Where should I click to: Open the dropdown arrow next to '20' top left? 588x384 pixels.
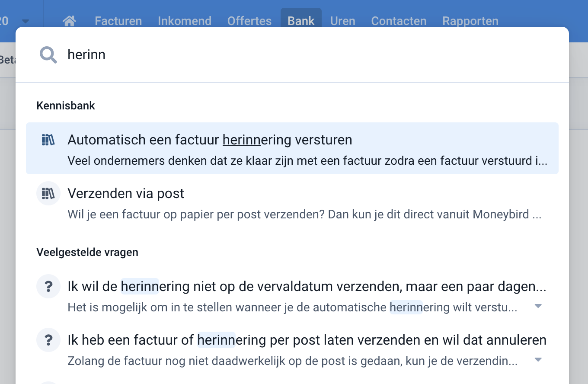tap(26, 20)
